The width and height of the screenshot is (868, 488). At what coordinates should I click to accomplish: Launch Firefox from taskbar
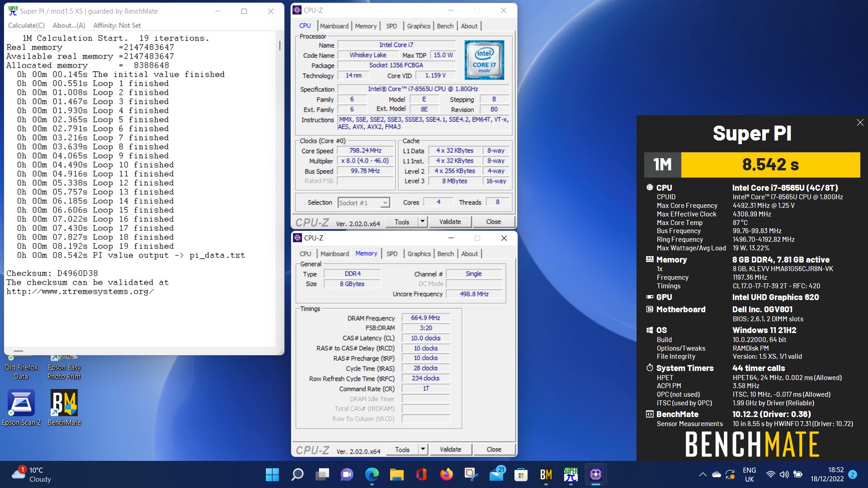(x=446, y=474)
